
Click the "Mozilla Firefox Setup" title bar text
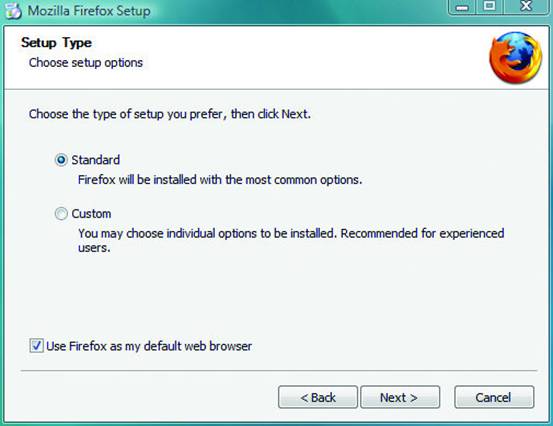click(89, 11)
